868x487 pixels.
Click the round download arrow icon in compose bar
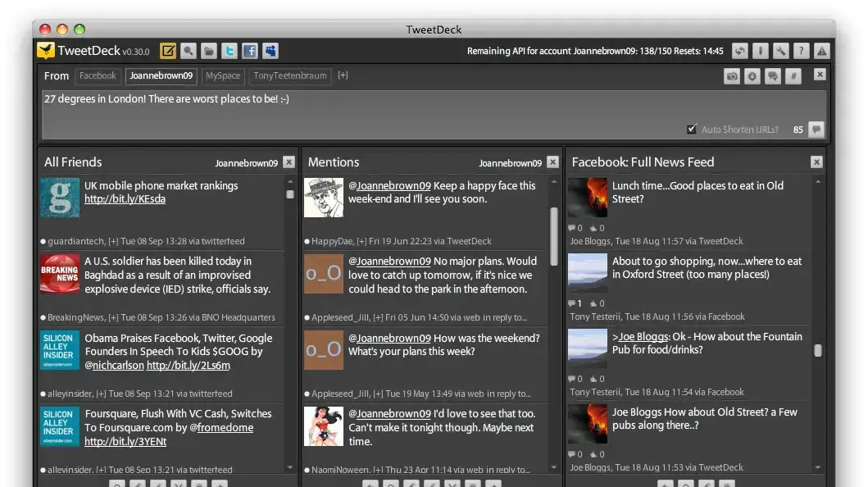[752, 76]
